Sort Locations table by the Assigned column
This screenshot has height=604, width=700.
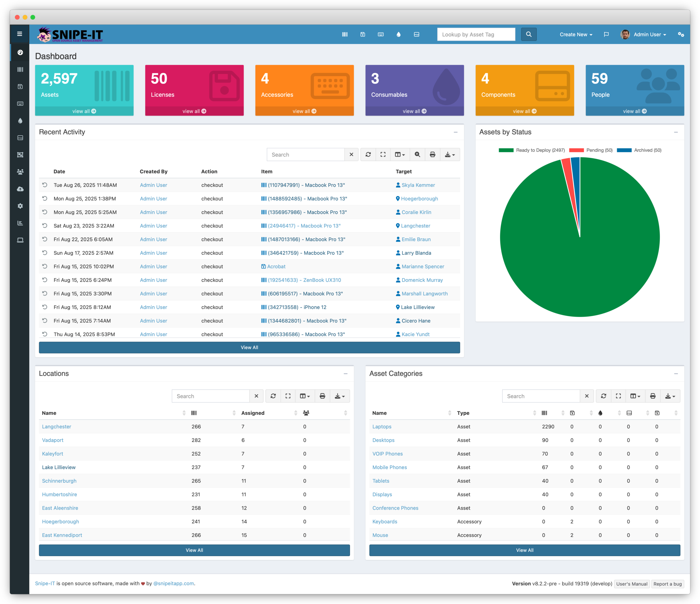(x=253, y=413)
